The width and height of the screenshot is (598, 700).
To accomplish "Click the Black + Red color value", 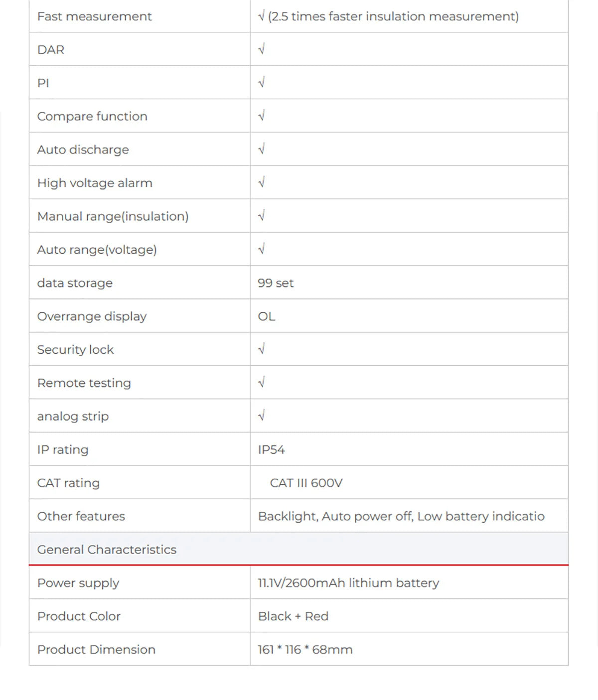I will coord(293,616).
